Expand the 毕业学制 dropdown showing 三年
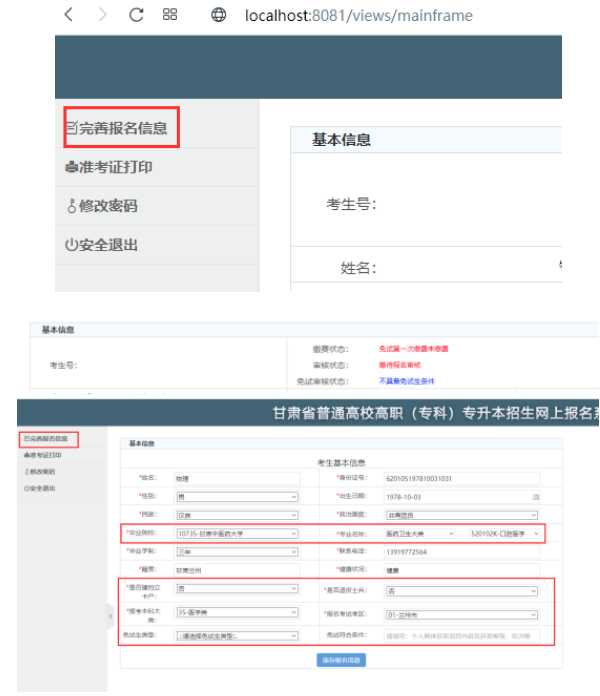The image size is (600, 696). click(x=237, y=552)
